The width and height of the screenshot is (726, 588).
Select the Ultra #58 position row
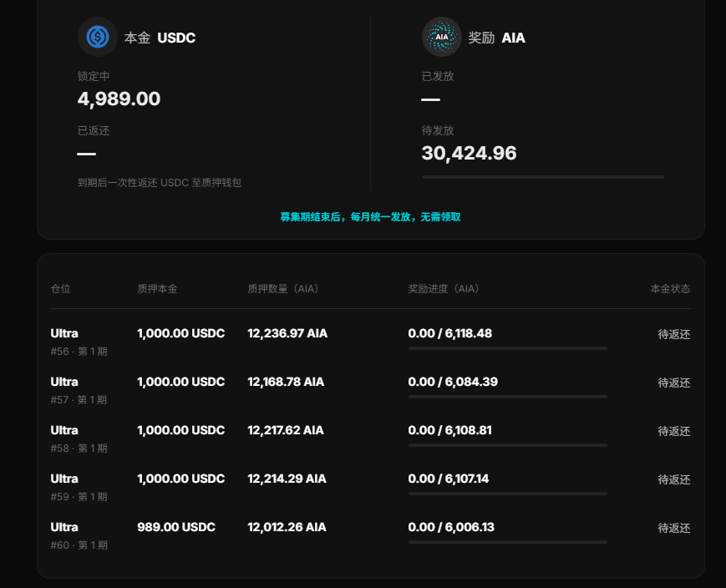point(370,438)
